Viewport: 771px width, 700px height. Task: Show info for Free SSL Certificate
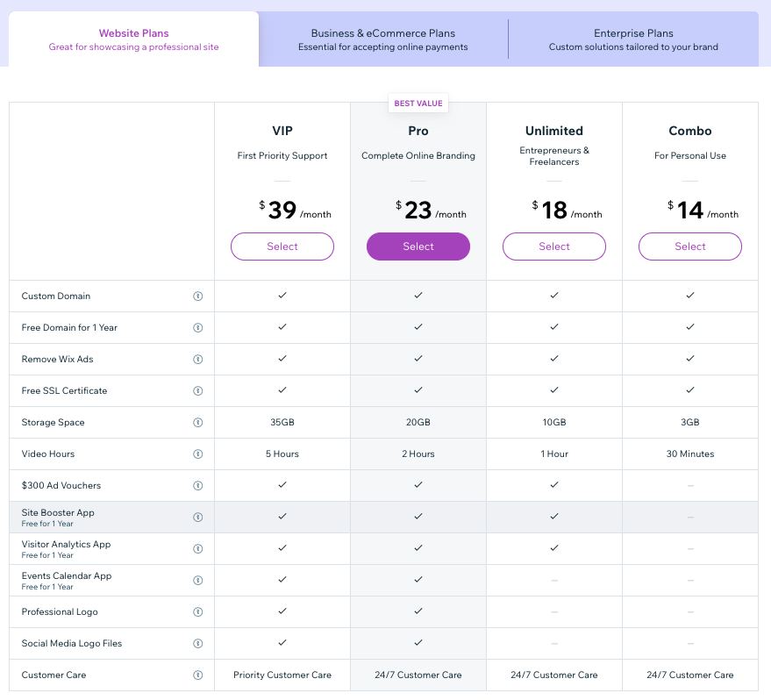coord(197,391)
